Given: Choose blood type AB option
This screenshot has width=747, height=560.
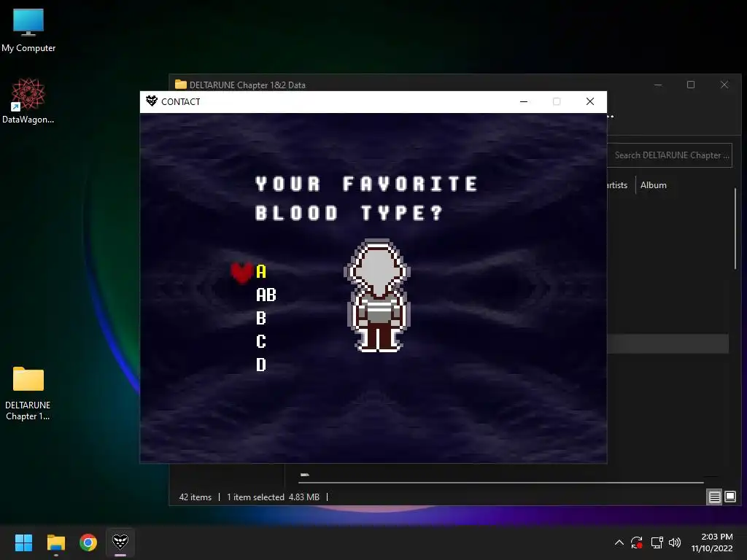Looking at the screenshot, I should pos(266,295).
